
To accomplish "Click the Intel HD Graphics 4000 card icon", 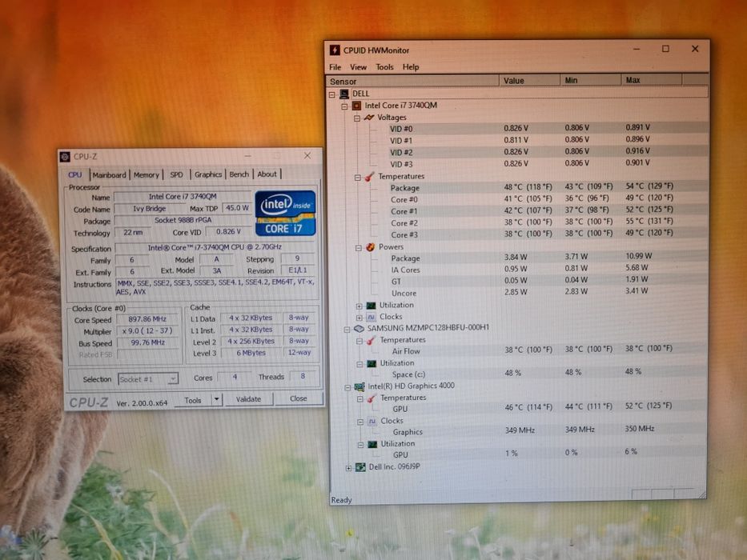I will (x=359, y=386).
